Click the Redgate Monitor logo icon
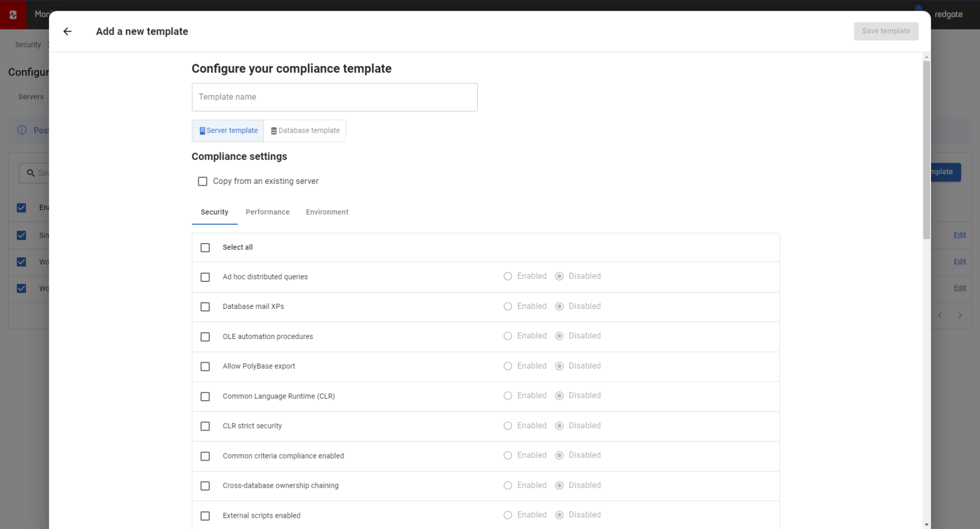 pos(13,14)
